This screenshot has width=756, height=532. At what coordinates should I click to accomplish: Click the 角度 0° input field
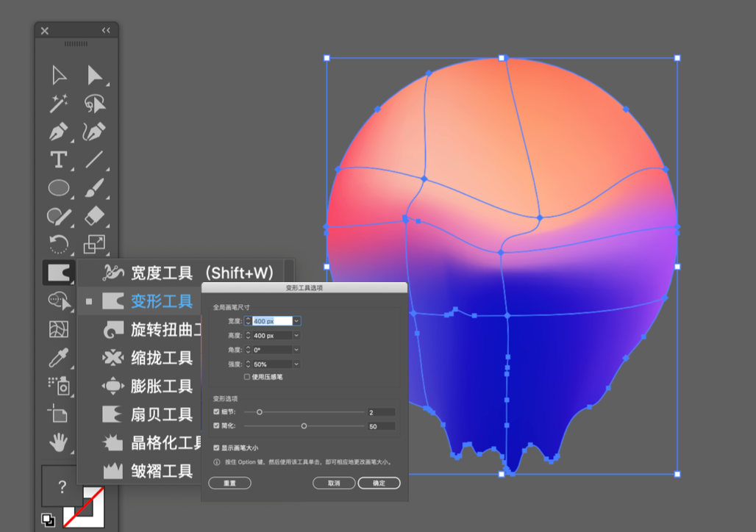click(272, 350)
